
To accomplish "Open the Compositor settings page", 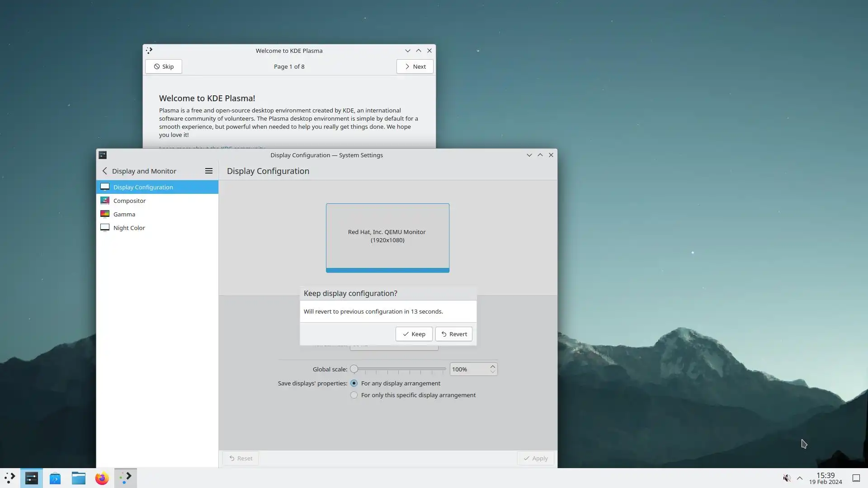I will pyautogui.click(x=129, y=201).
